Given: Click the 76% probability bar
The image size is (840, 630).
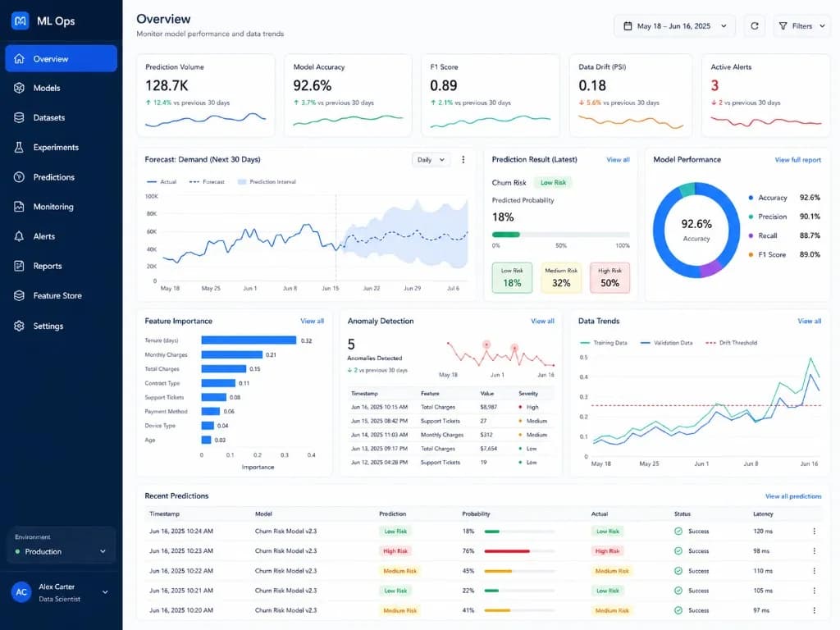Looking at the screenshot, I should point(519,550).
